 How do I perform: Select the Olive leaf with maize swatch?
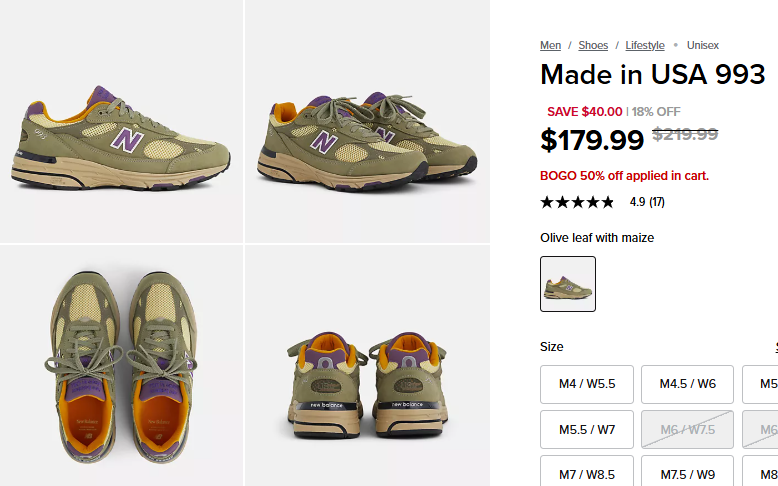click(568, 284)
